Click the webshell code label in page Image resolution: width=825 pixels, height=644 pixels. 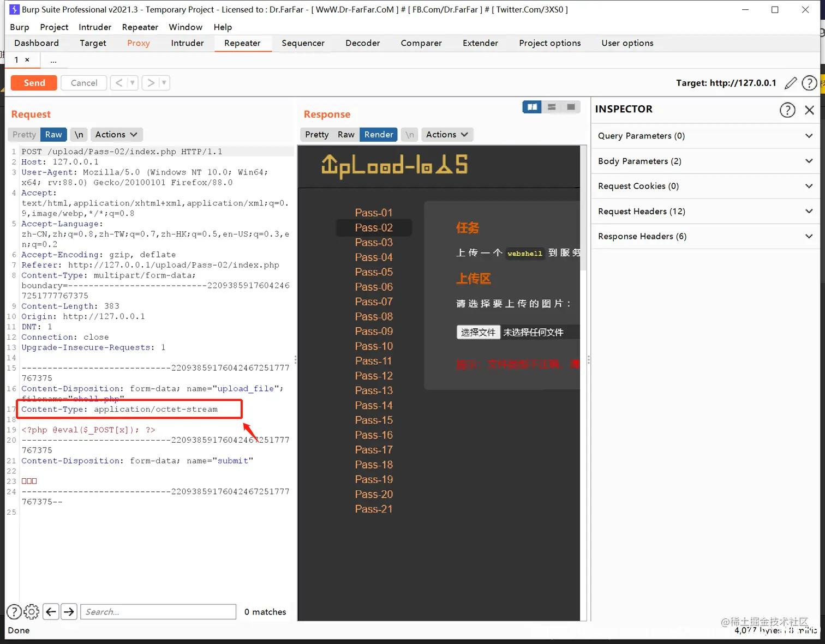click(524, 253)
